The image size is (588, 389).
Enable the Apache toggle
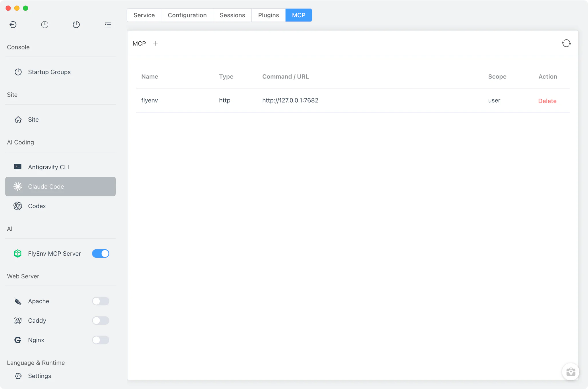(100, 301)
